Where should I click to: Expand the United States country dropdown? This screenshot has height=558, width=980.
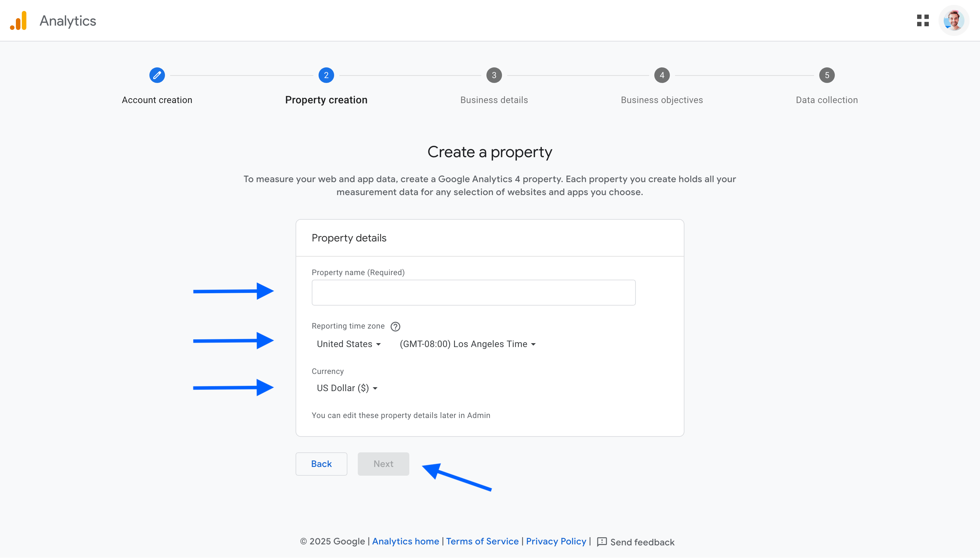point(347,344)
